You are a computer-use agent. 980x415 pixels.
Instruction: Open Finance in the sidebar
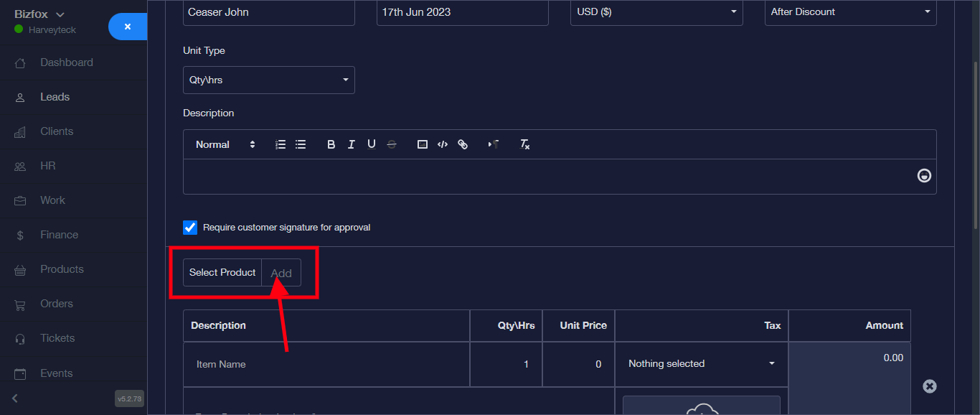pos(59,235)
